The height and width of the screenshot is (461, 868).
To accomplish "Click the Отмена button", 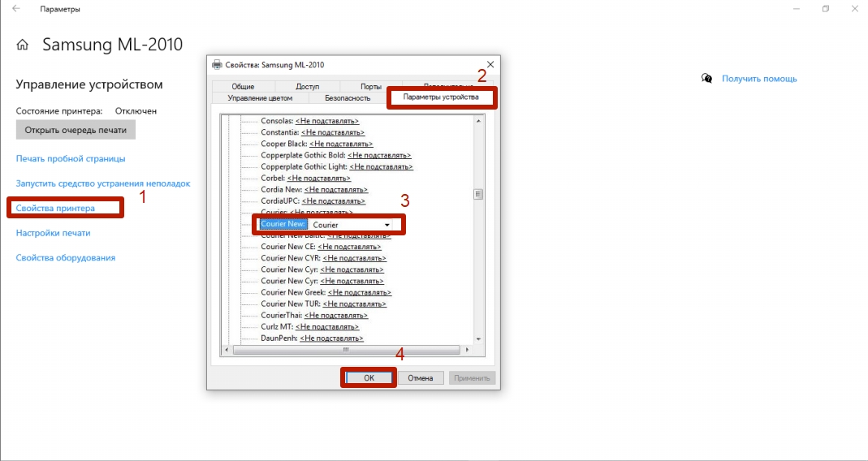I will tap(420, 378).
